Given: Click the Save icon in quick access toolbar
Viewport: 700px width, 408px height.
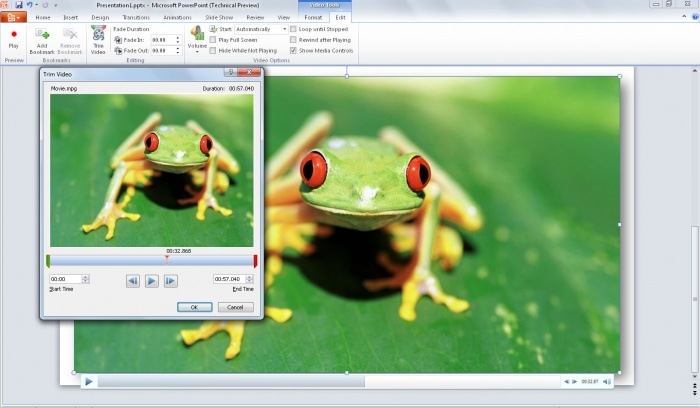Looking at the screenshot, I should [x=18, y=5].
